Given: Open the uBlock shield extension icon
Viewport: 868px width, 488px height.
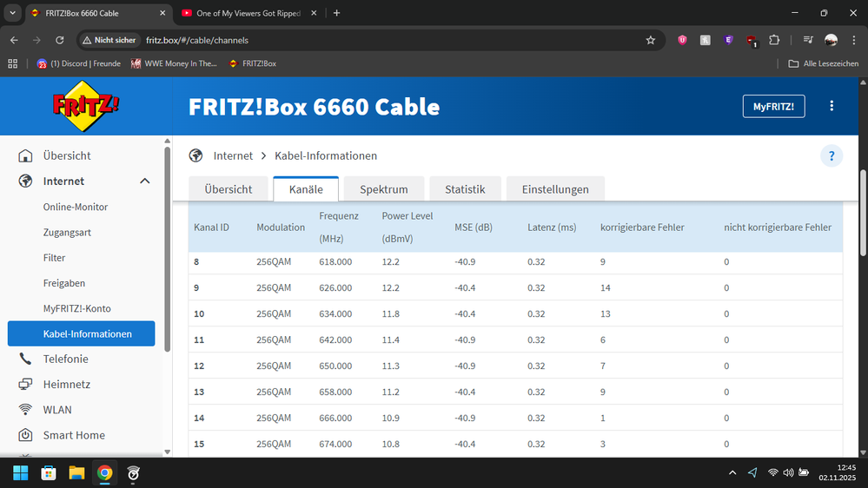Looking at the screenshot, I should tap(682, 40).
